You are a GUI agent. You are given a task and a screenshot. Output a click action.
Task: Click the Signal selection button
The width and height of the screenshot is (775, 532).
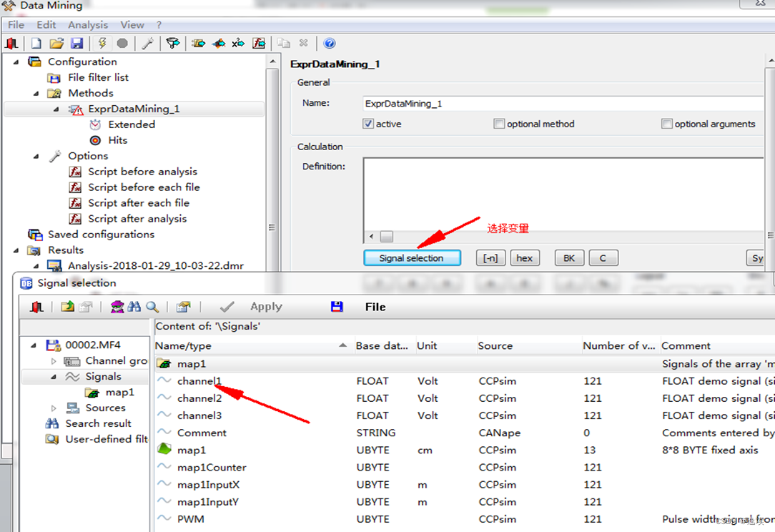click(x=412, y=258)
